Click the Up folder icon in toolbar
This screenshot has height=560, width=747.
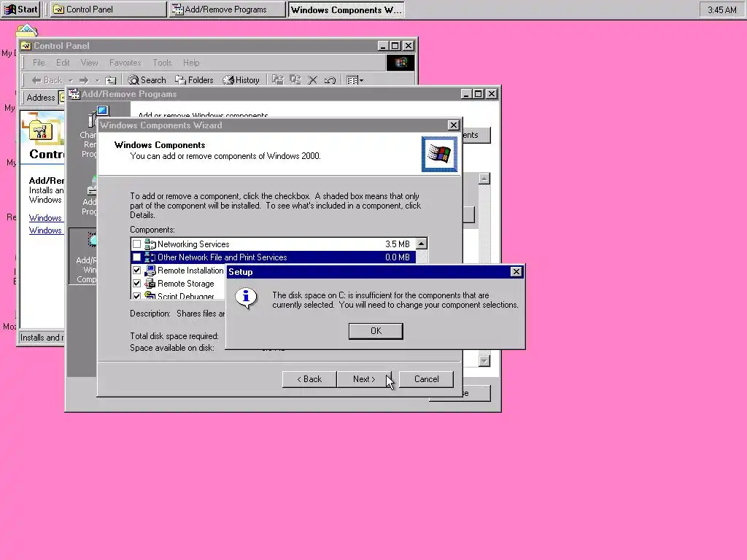click(x=111, y=80)
